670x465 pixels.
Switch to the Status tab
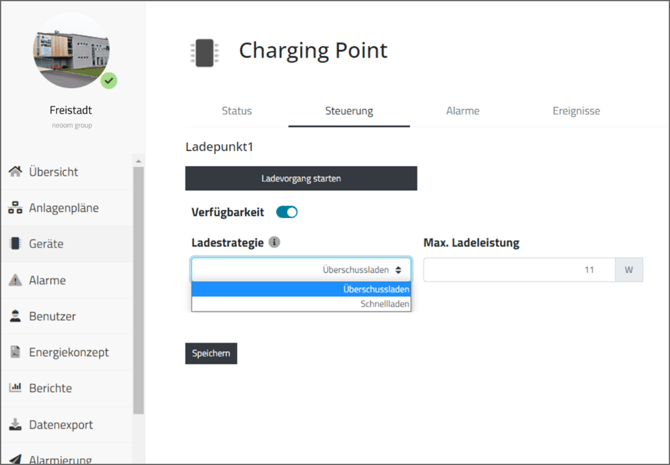pos(237,111)
